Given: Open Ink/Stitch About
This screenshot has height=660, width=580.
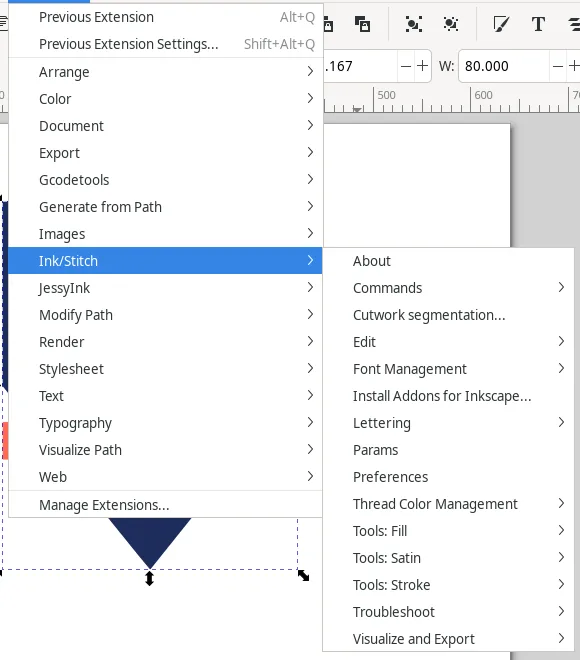Looking at the screenshot, I should [448, 261].
